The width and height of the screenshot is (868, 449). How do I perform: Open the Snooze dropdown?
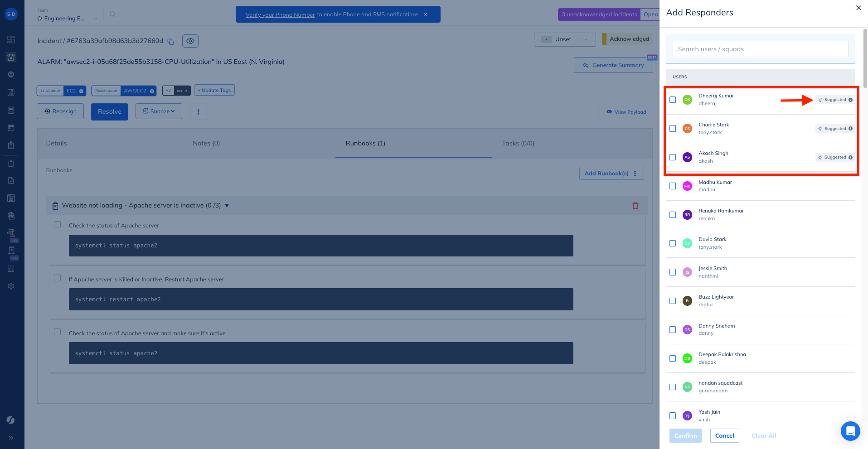click(x=159, y=111)
